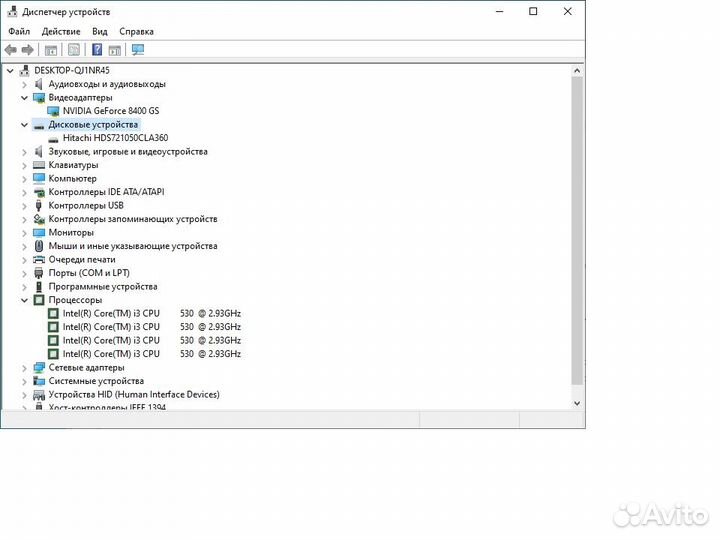Click the Help (question mark) toolbar icon
This screenshot has height=540, width=720.
(x=97, y=50)
